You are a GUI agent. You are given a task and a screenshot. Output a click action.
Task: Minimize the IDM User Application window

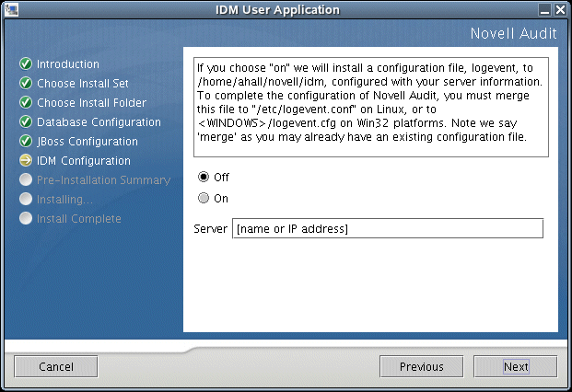[545, 9]
